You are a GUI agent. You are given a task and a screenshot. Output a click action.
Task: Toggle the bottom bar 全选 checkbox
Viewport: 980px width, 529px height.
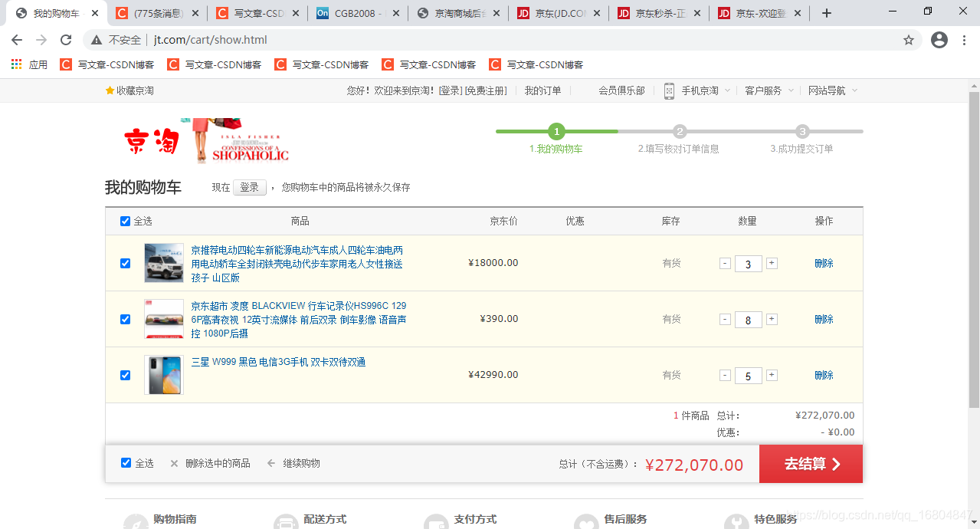coord(126,463)
